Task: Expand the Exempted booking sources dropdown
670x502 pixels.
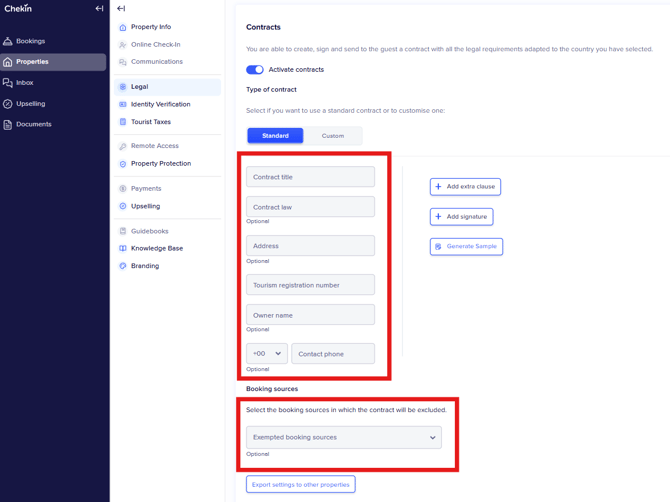Action: [343, 438]
